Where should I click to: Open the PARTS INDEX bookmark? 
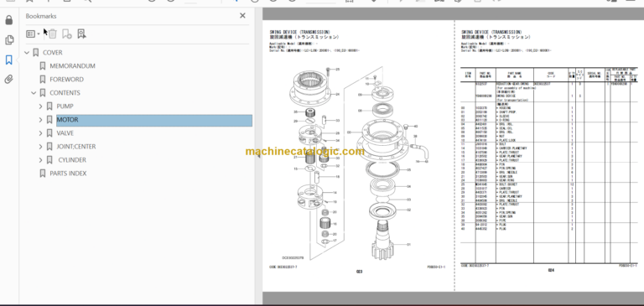point(68,174)
